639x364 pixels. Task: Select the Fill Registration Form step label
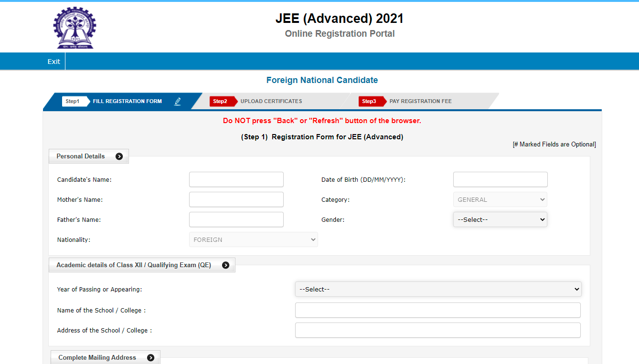127,101
